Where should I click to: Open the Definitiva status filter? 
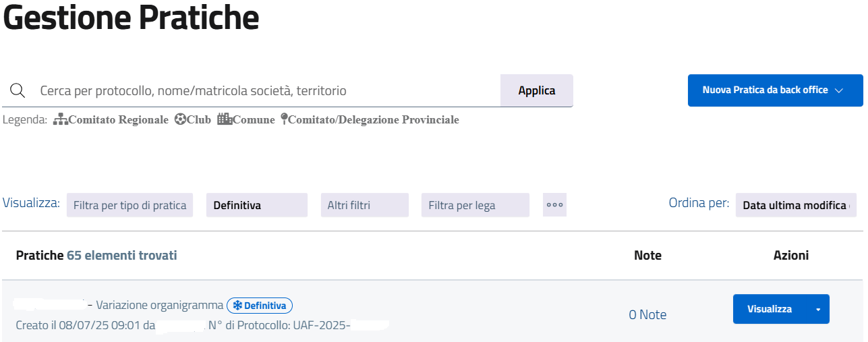coord(256,205)
